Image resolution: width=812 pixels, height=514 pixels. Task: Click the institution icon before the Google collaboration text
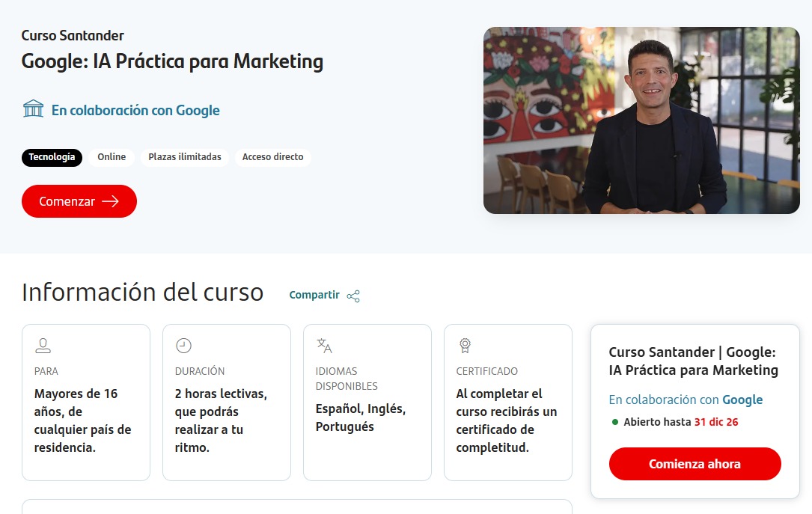33,108
